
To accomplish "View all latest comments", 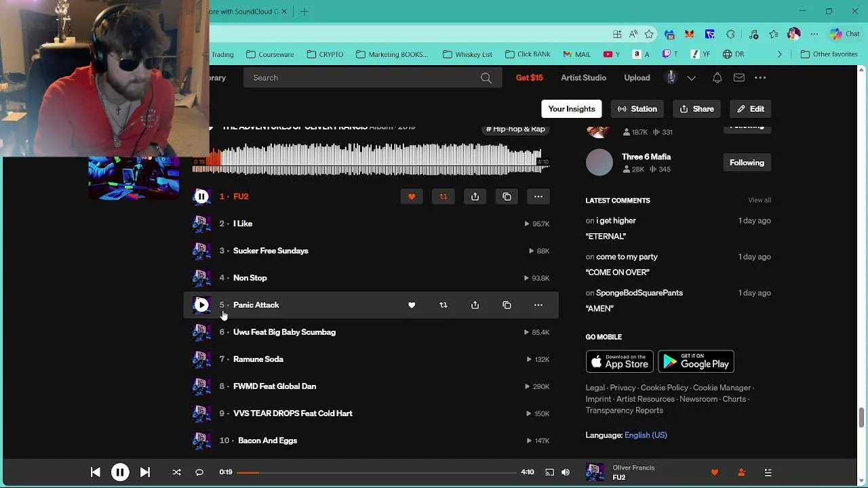I will tap(759, 201).
